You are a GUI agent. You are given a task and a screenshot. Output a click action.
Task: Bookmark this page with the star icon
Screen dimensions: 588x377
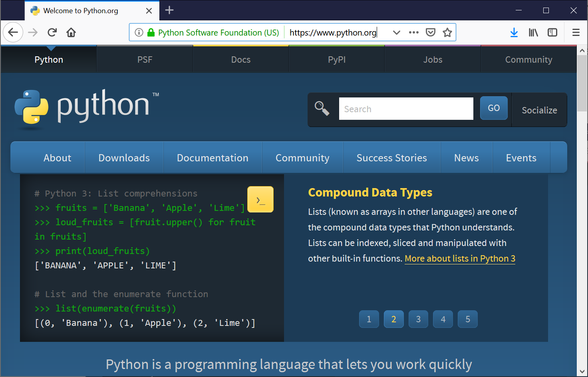(x=447, y=32)
